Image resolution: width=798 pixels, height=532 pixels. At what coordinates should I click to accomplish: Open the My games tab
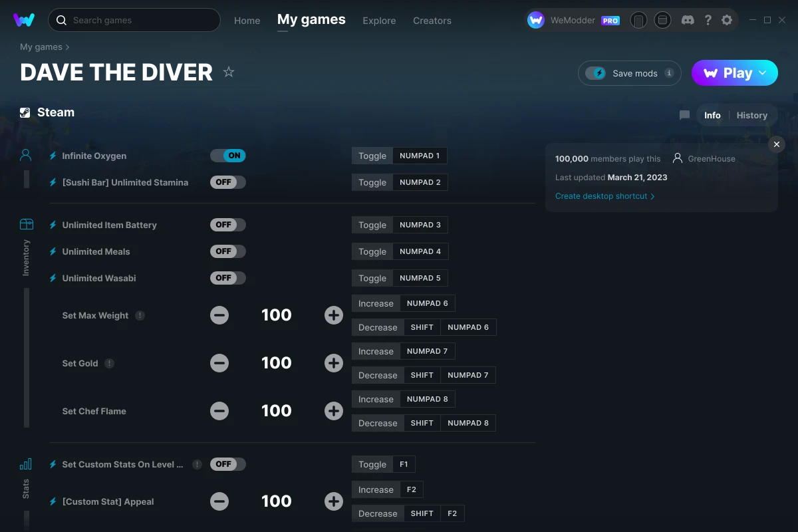(311, 20)
